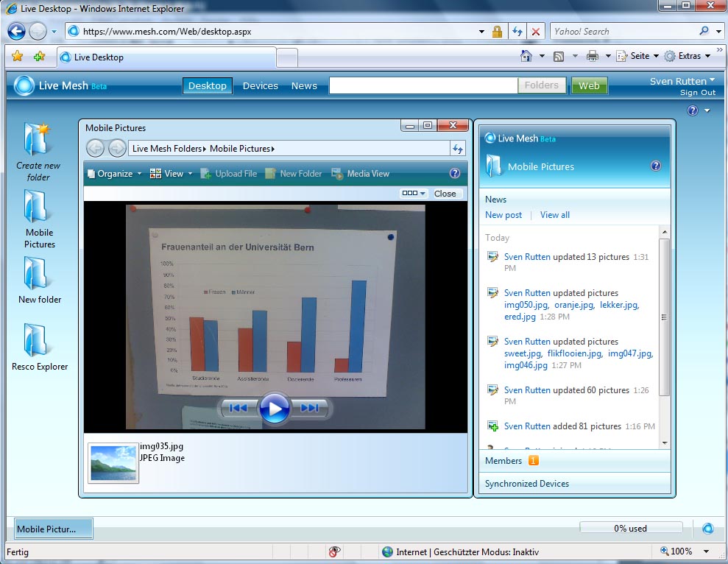
Task: Open the Favorites Center star
Action: click(17, 57)
